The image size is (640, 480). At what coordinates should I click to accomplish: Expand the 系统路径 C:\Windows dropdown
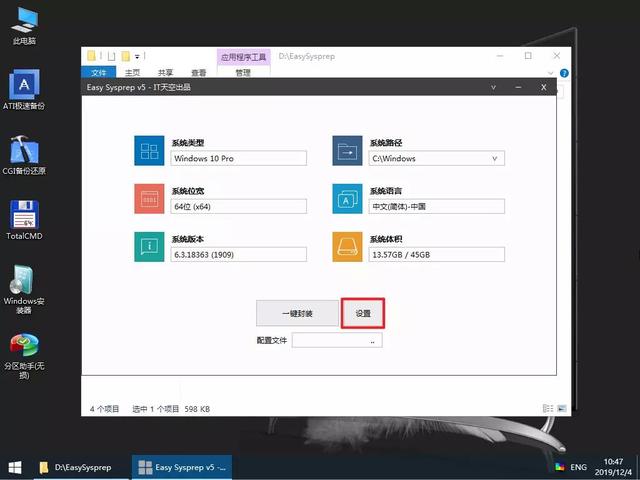point(495,158)
